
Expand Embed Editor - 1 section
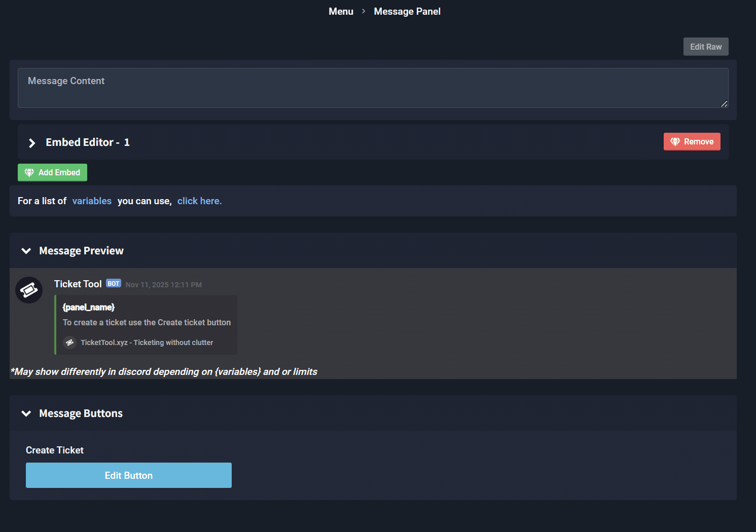[x=32, y=143]
